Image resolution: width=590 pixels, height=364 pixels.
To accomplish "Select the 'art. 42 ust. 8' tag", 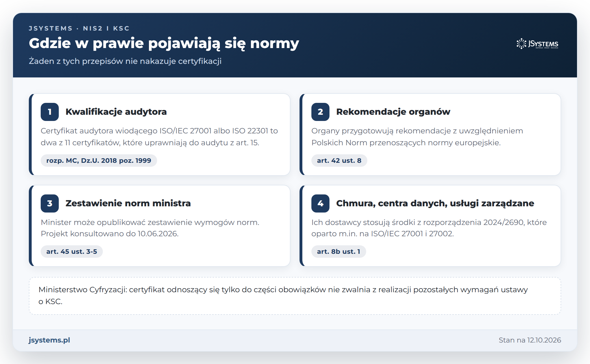I will [339, 161].
